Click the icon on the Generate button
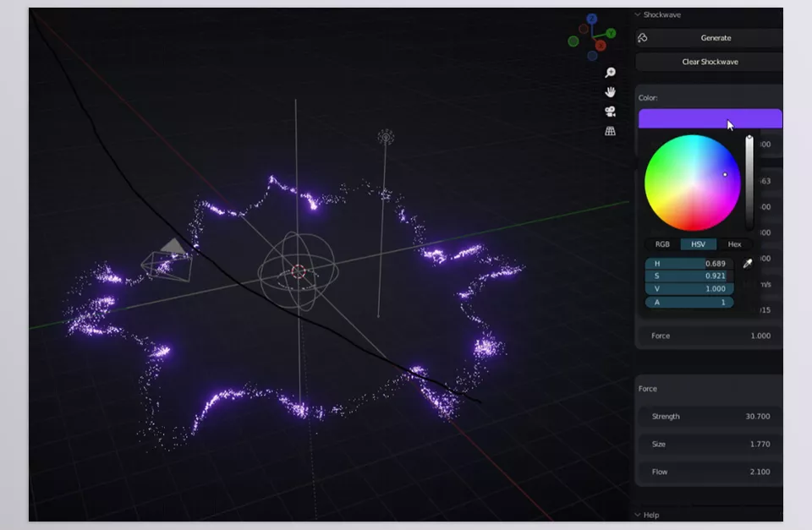The image size is (812, 530). (643, 38)
